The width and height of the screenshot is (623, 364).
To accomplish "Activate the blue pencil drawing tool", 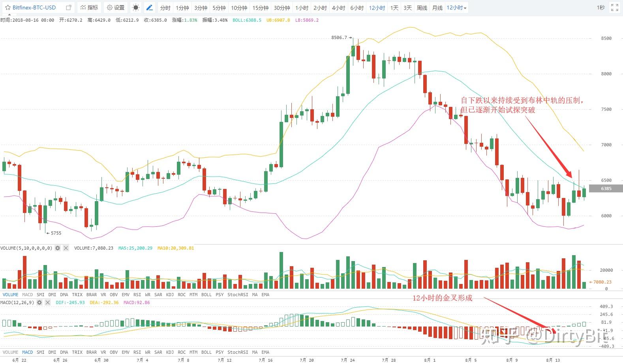I will pyautogui.click(x=149, y=7).
